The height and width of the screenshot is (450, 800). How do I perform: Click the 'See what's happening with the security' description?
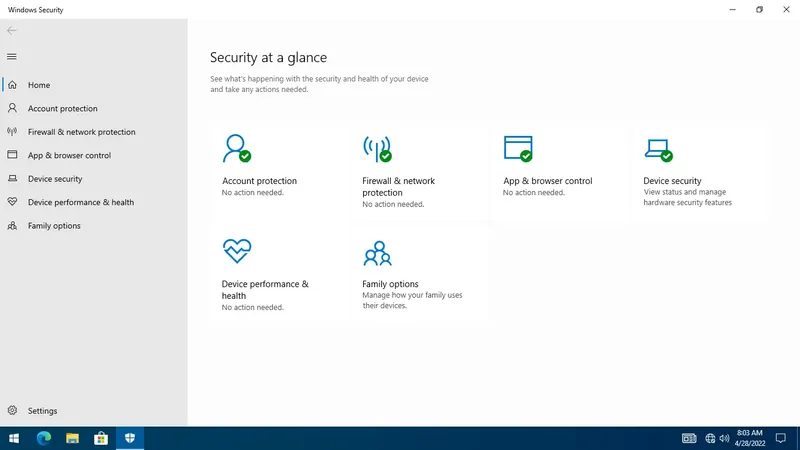click(x=319, y=84)
